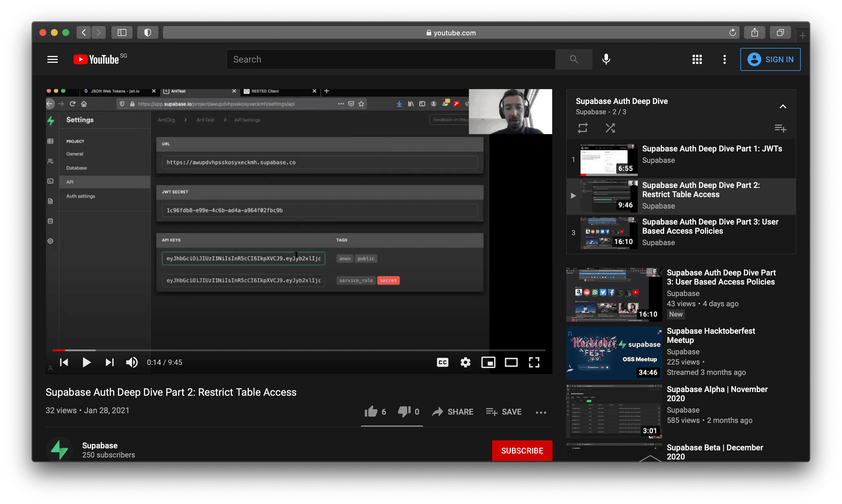Reload the page in Safari

[733, 32]
